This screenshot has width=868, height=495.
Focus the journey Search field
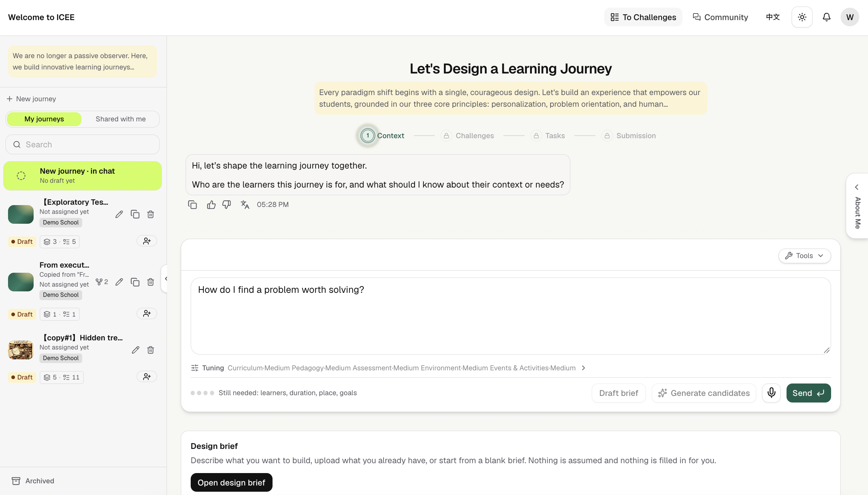tap(83, 144)
